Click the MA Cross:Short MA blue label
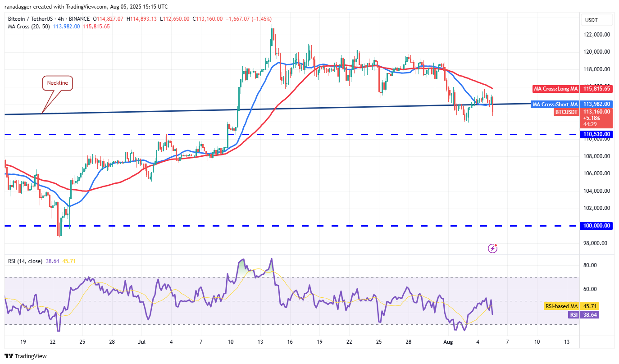The image size is (619, 364). click(555, 105)
